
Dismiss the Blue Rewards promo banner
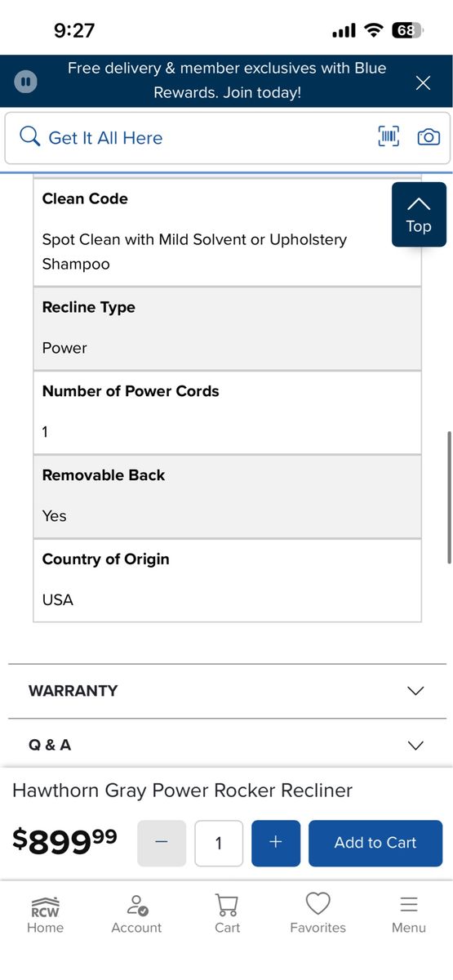pyautogui.click(x=423, y=82)
